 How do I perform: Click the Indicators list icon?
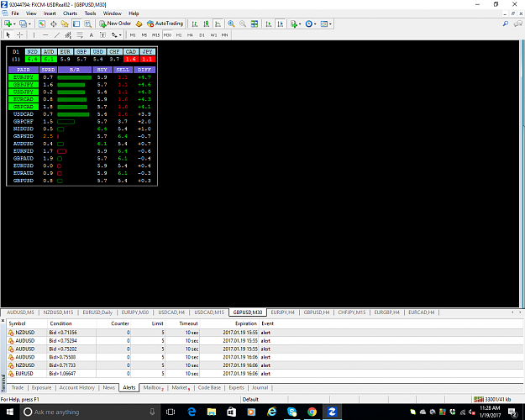pos(294,24)
